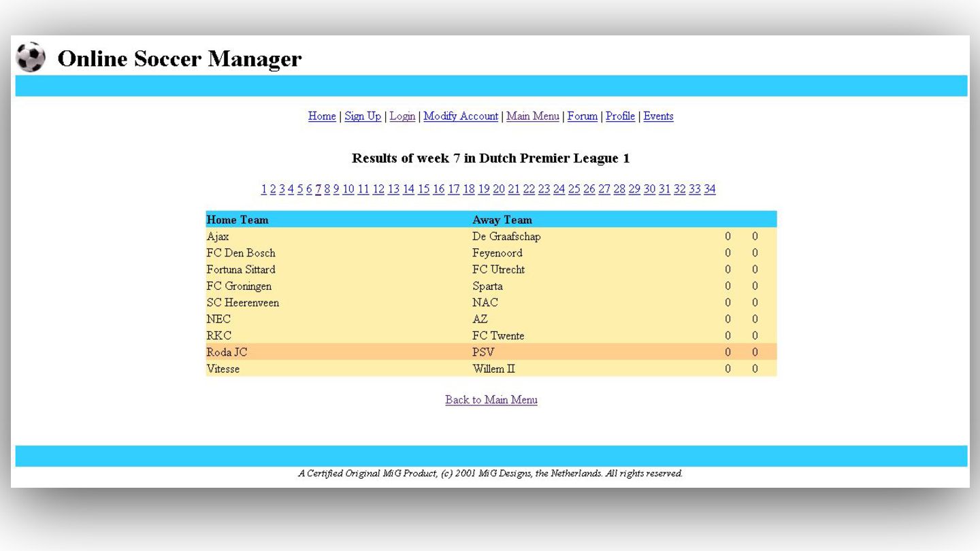Open the Events link
The height and width of the screenshot is (551, 980).
pos(658,116)
